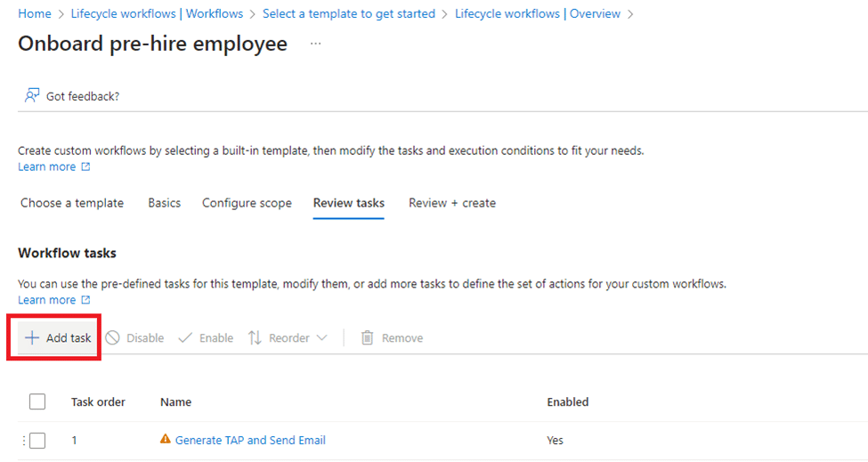Select all tasks with header checkbox

pos(37,402)
